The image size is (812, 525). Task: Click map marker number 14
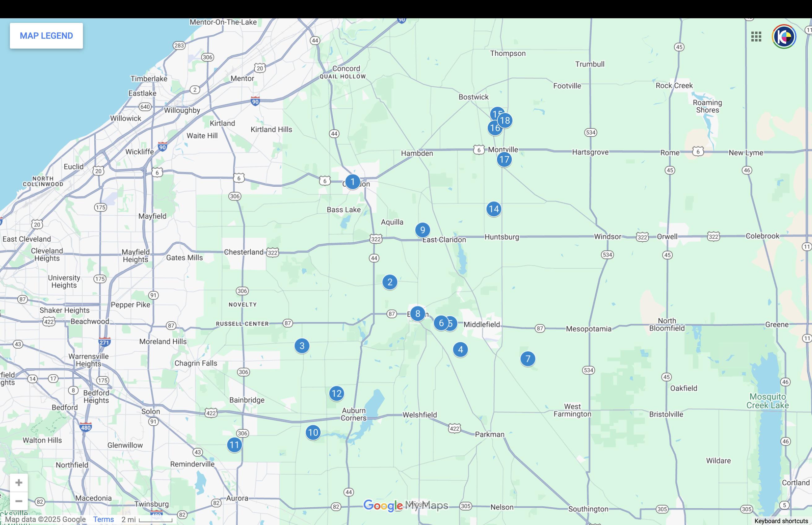pos(494,209)
